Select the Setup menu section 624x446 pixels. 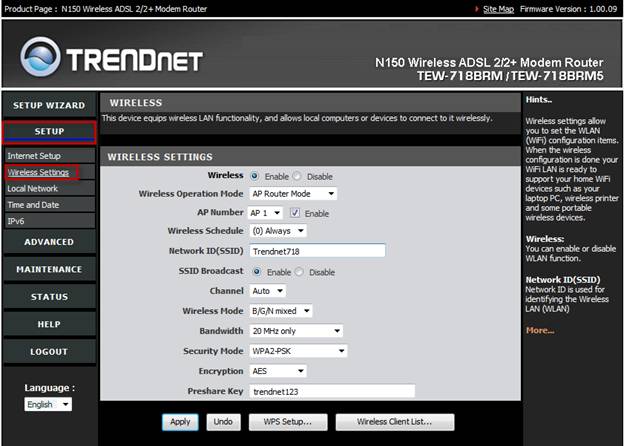(x=49, y=132)
